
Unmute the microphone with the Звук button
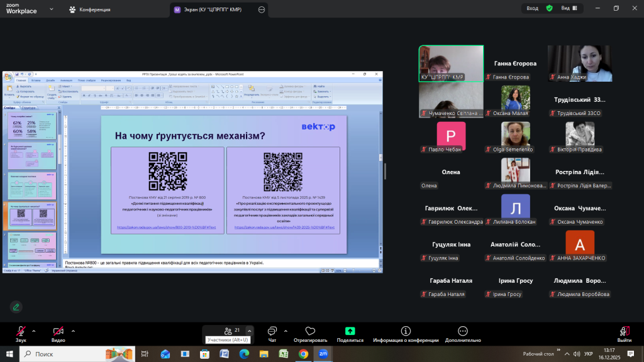click(21, 332)
